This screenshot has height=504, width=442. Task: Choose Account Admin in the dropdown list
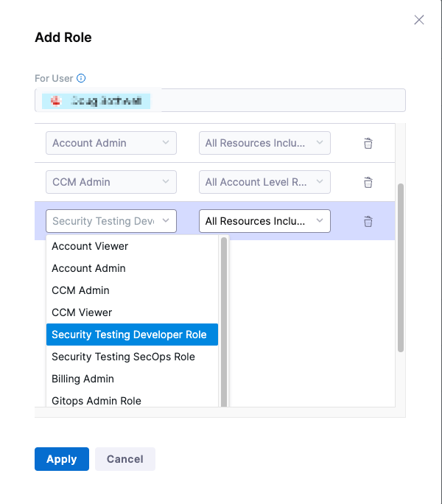coord(88,268)
